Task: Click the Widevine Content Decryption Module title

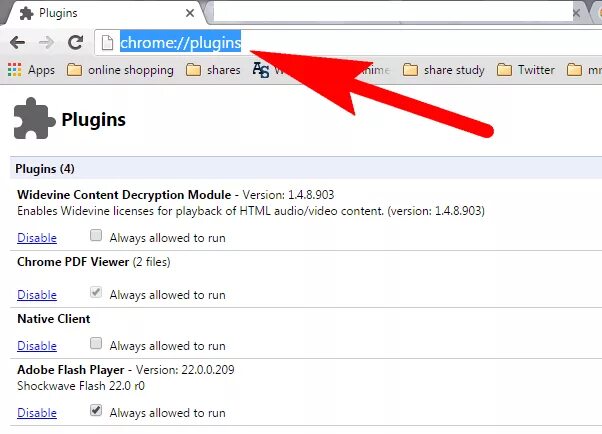Action: [124, 195]
